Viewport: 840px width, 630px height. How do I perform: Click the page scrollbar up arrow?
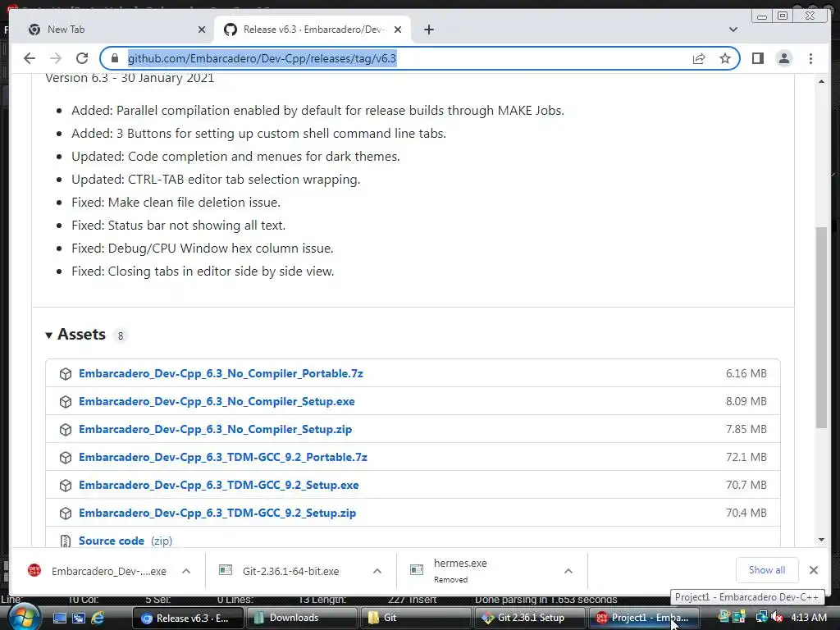(821, 81)
